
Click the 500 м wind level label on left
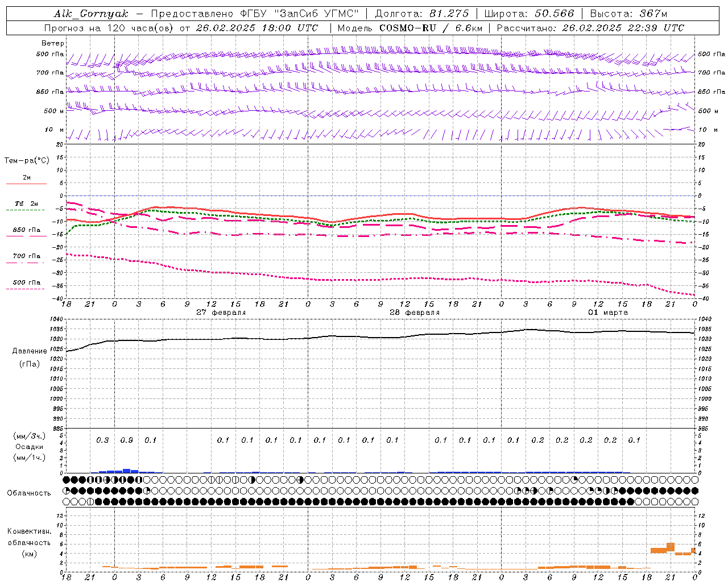point(54,111)
